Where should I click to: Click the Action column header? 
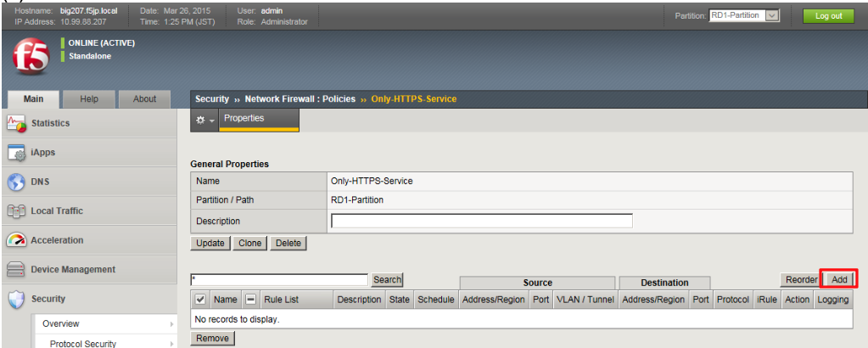click(x=797, y=300)
